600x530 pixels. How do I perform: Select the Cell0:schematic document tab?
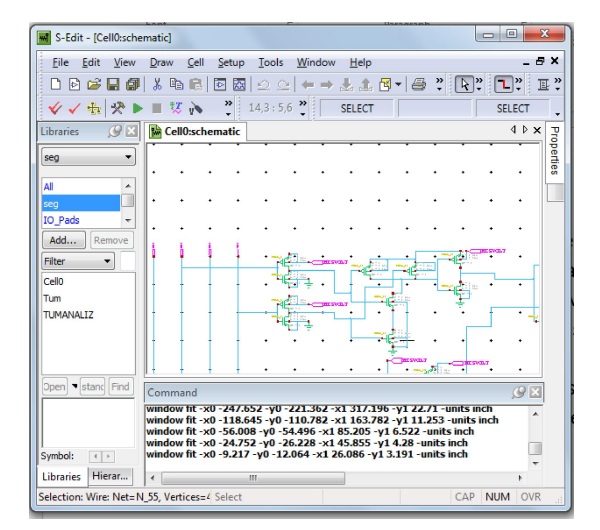pos(196,131)
